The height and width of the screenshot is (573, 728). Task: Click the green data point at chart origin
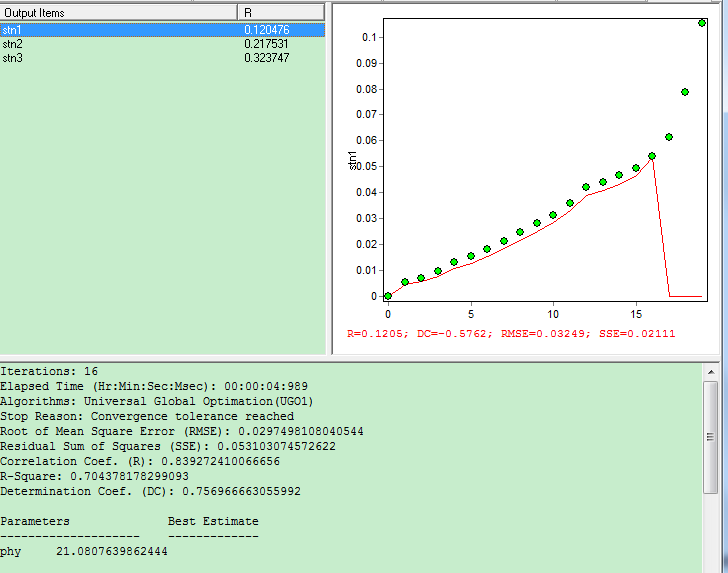pyautogui.click(x=388, y=296)
